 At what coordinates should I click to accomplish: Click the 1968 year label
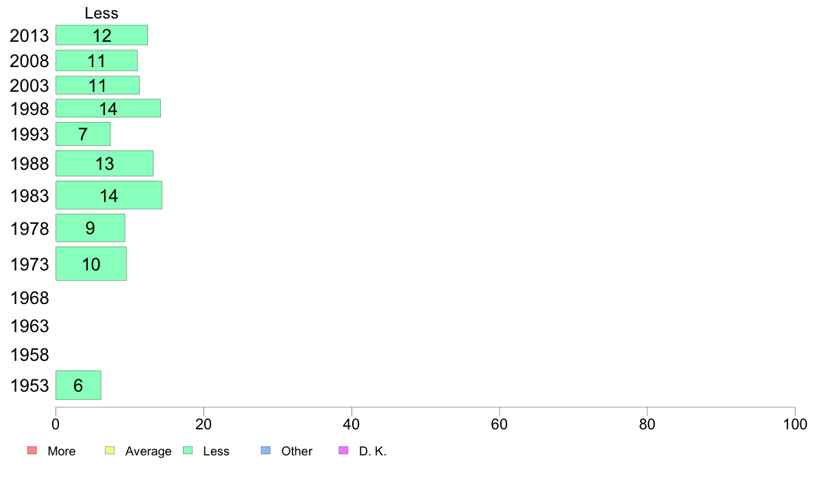[x=29, y=298]
